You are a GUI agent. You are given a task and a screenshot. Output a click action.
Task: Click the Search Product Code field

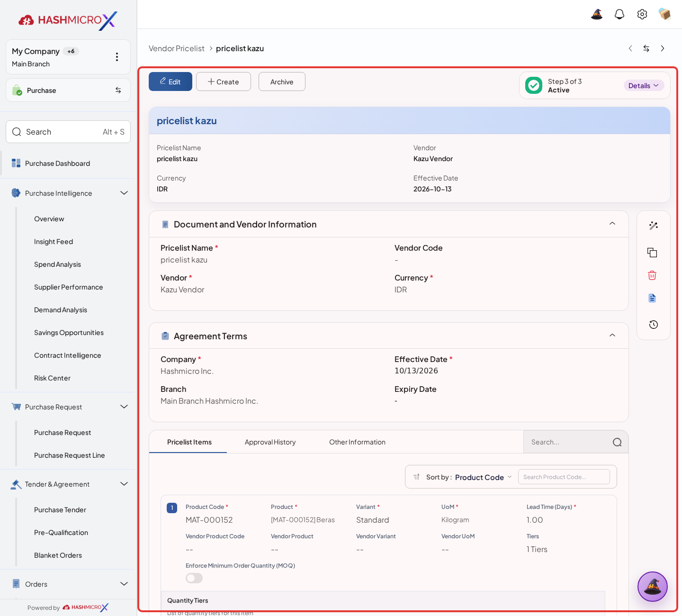point(564,477)
